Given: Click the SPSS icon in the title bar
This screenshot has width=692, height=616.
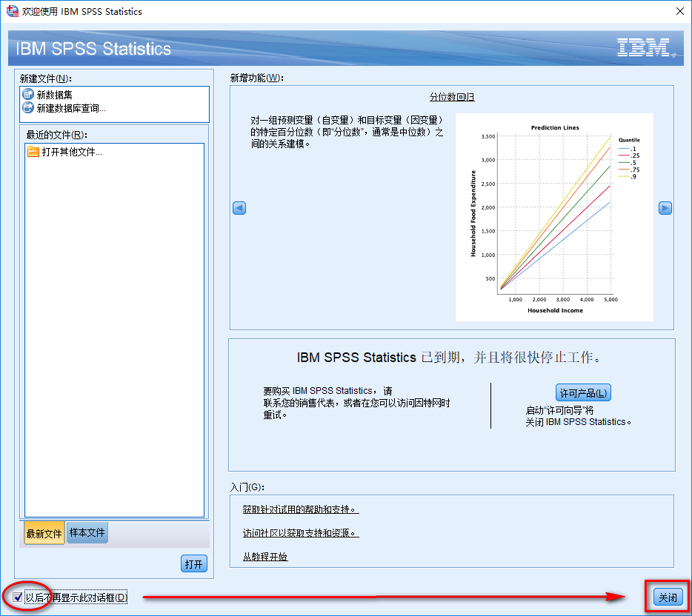Looking at the screenshot, I should tap(11, 11).
